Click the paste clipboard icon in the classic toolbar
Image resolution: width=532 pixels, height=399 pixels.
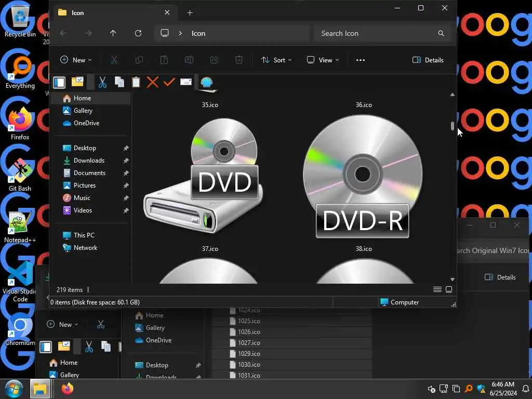click(136, 82)
